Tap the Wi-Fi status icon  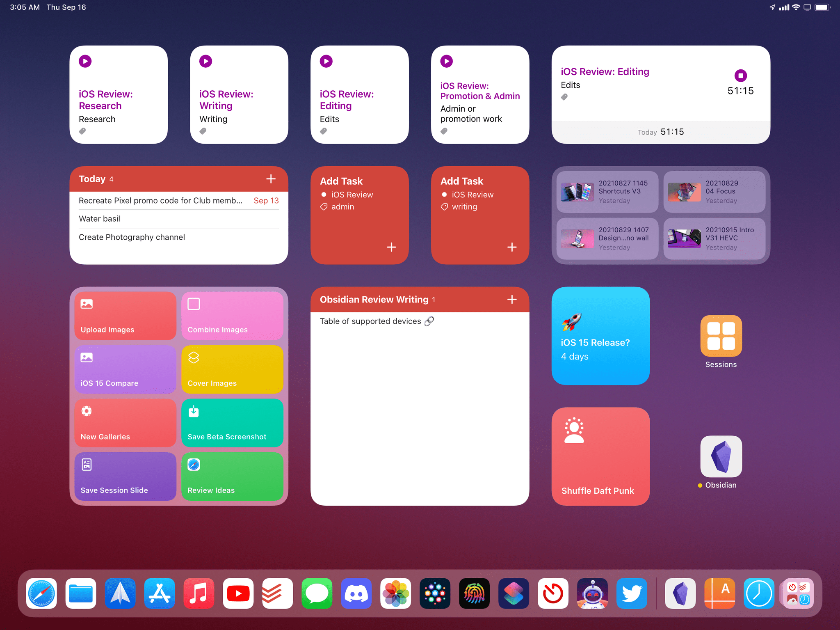[x=796, y=7]
